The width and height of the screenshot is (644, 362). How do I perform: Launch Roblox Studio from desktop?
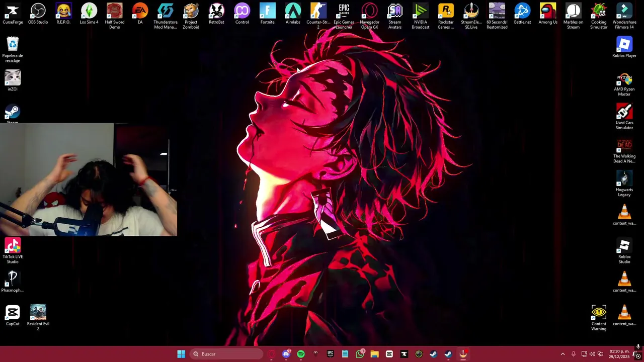(624, 251)
